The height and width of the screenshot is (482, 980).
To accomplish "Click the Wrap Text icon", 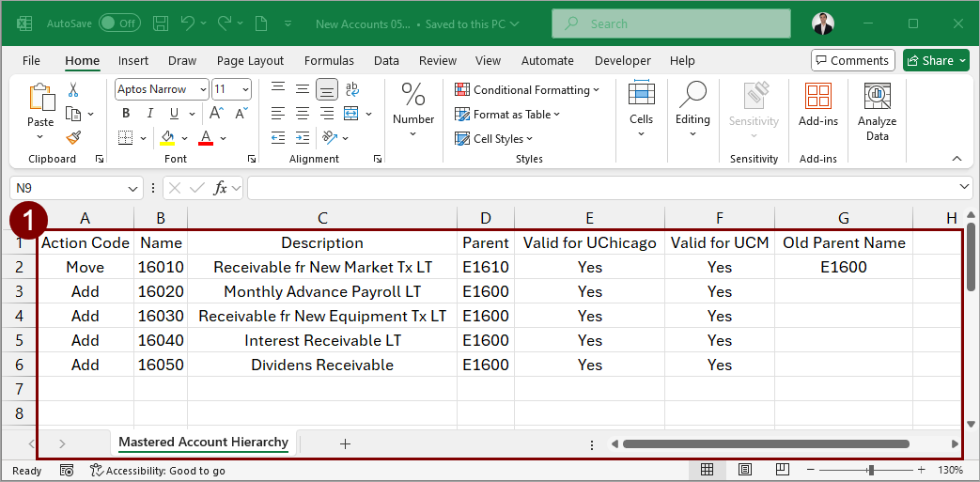I will coord(352,89).
